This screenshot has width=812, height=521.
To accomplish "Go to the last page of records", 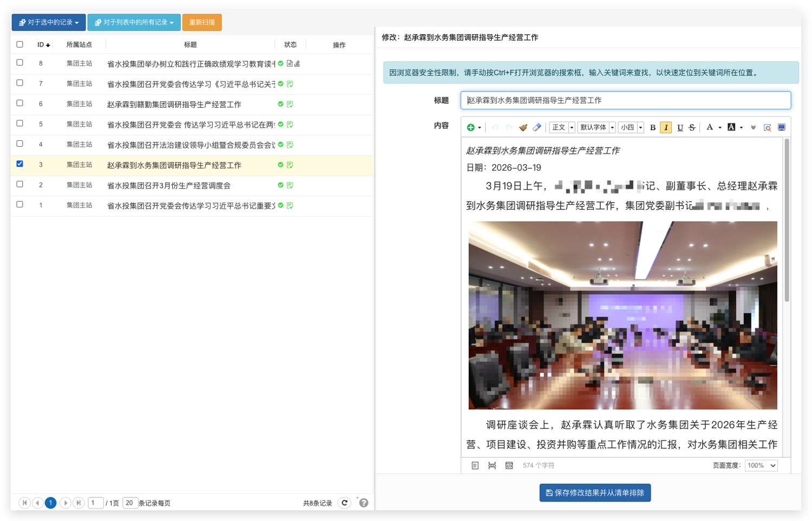I will point(78,503).
